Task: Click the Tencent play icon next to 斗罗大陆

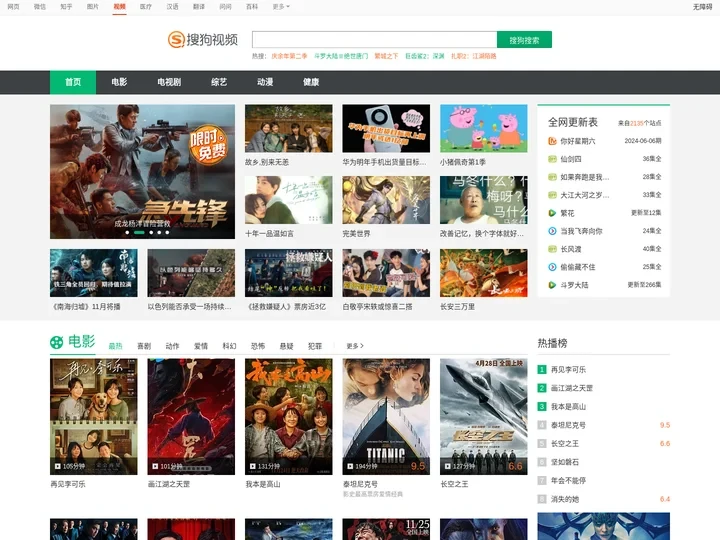Action: click(x=552, y=285)
